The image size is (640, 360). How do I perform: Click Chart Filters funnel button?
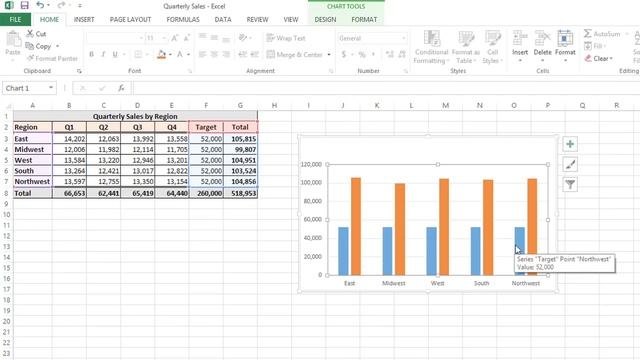click(570, 184)
